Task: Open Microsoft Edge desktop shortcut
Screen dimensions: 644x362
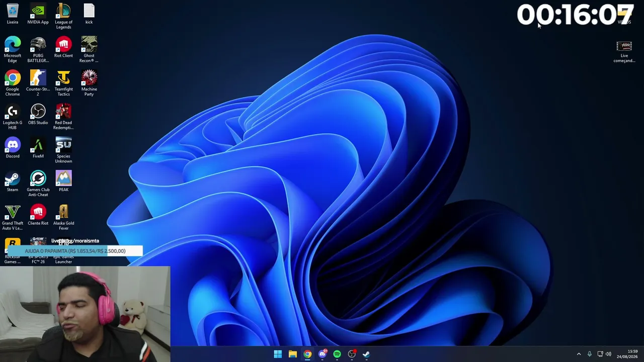Action: coord(13,50)
